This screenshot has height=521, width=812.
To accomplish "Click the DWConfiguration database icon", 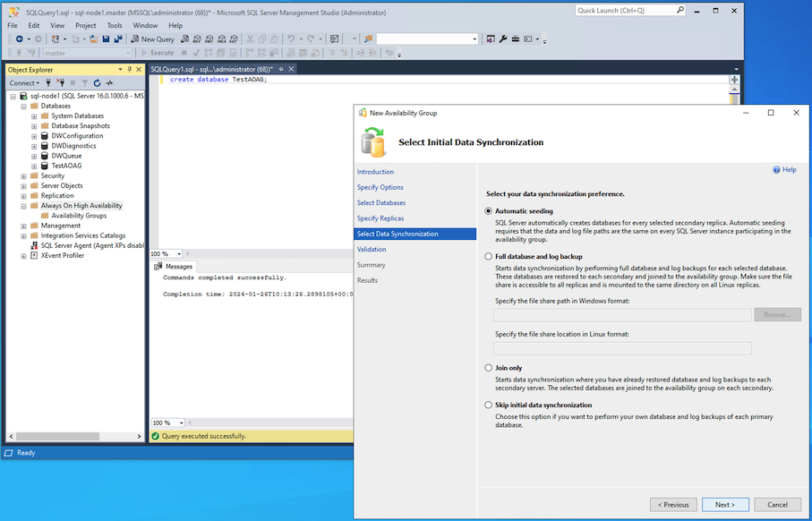I will (45, 136).
